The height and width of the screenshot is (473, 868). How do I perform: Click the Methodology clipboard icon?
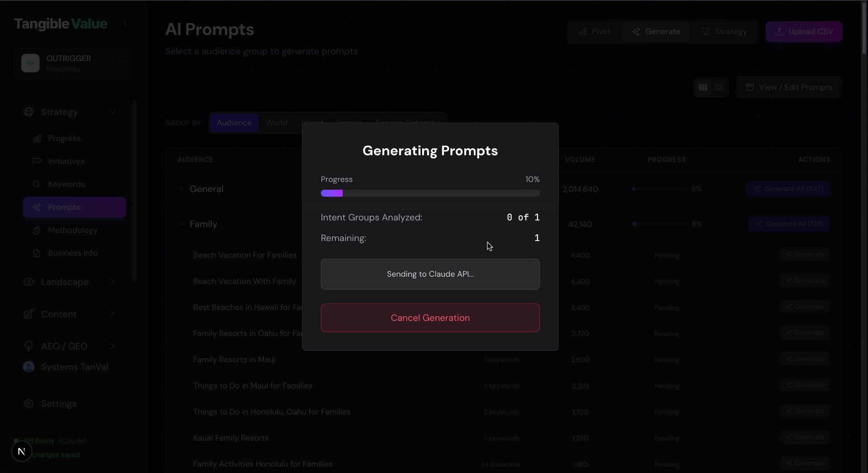pyautogui.click(x=37, y=231)
